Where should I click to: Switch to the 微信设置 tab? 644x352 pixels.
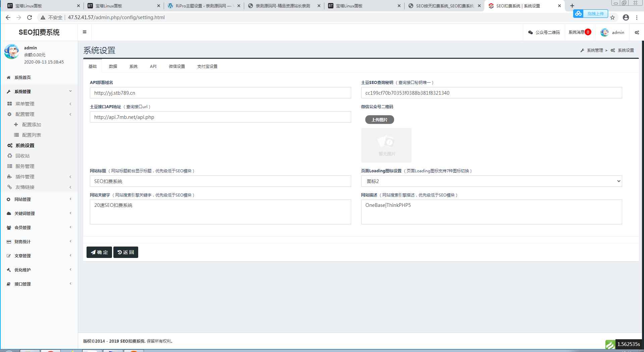(177, 67)
